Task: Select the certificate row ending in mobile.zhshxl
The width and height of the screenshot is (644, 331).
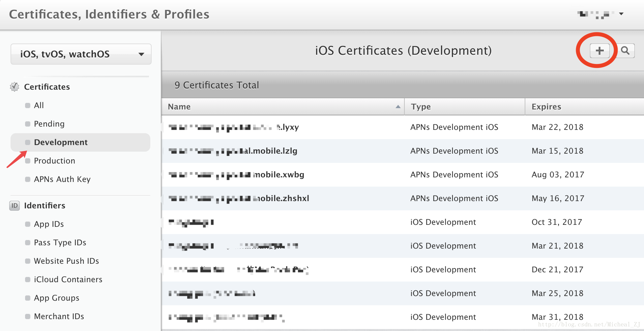Action: click(403, 198)
